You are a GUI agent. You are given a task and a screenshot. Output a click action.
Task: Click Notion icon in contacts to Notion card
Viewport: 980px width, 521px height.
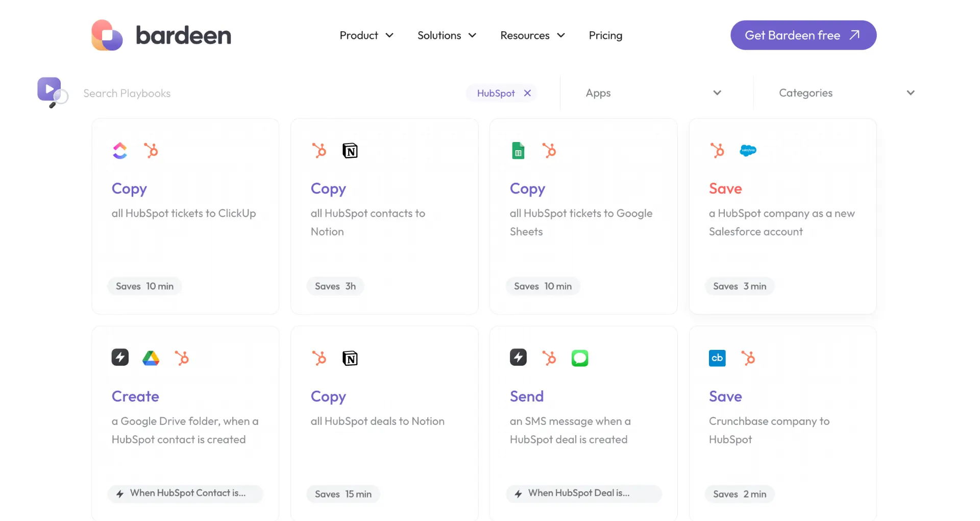click(x=350, y=151)
